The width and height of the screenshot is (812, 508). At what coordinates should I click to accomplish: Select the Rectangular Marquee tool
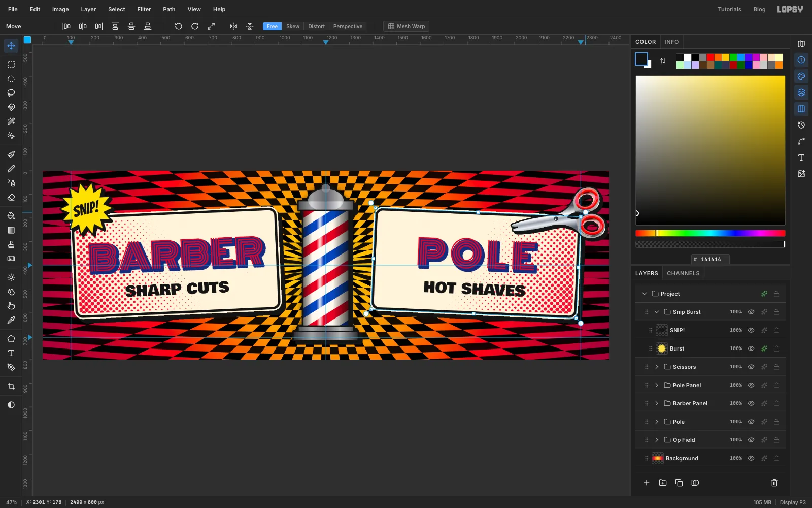11,65
